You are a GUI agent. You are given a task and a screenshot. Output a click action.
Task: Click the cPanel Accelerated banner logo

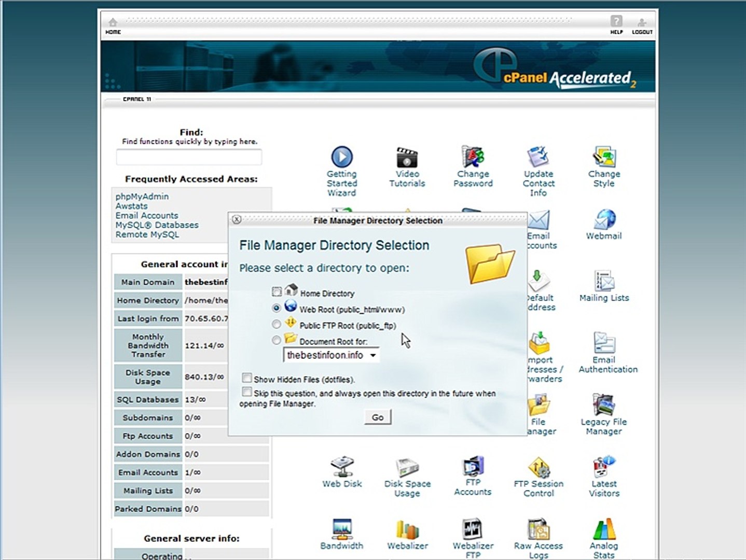(x=555, y=69)
